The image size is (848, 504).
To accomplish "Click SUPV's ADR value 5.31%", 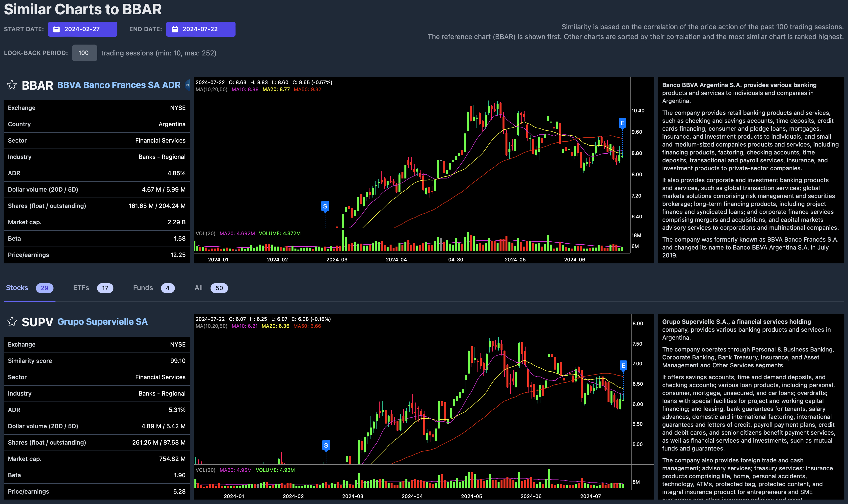I will click(177, 410).
